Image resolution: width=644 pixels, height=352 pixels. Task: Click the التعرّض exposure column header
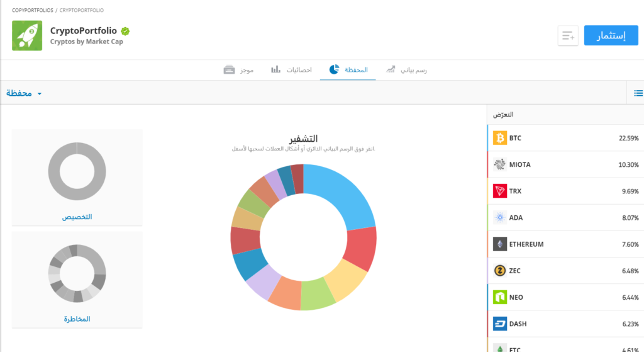click(503, 115)
